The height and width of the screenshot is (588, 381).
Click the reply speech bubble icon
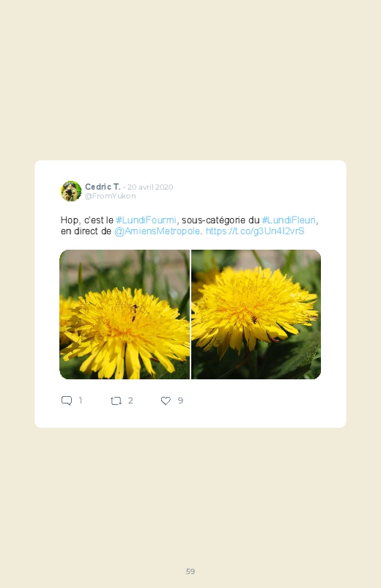(x=67, y=401)
